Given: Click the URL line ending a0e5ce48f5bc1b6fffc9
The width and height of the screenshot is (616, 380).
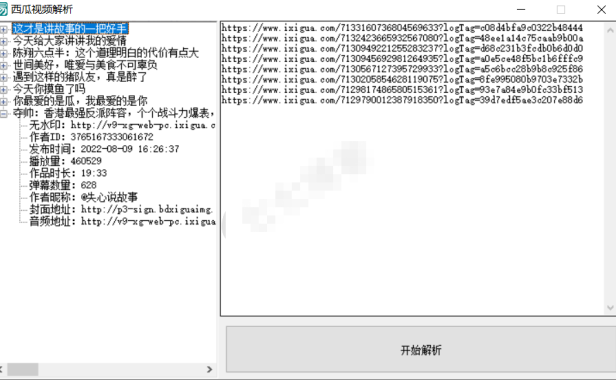Looking at the screenshot, I should (x=402, y=59).
